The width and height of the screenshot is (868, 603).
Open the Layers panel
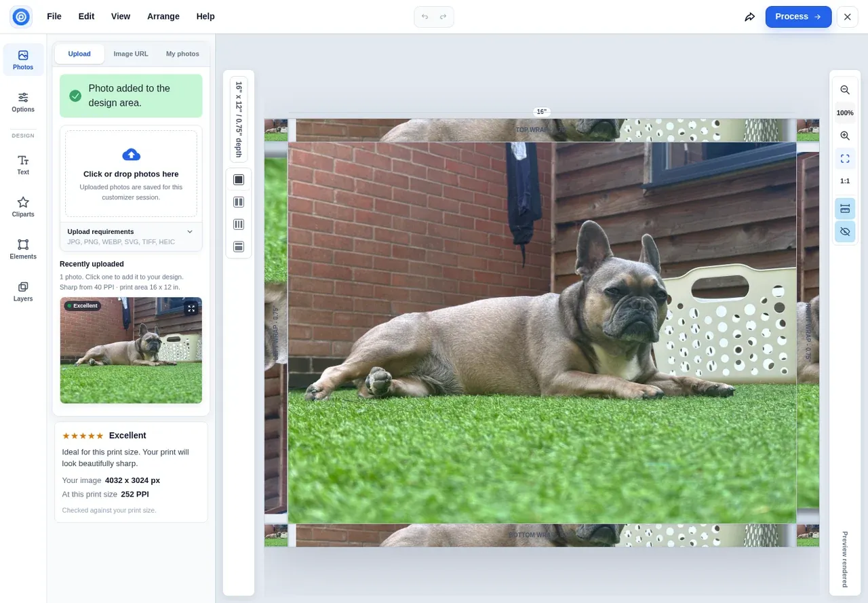(23, 291)
